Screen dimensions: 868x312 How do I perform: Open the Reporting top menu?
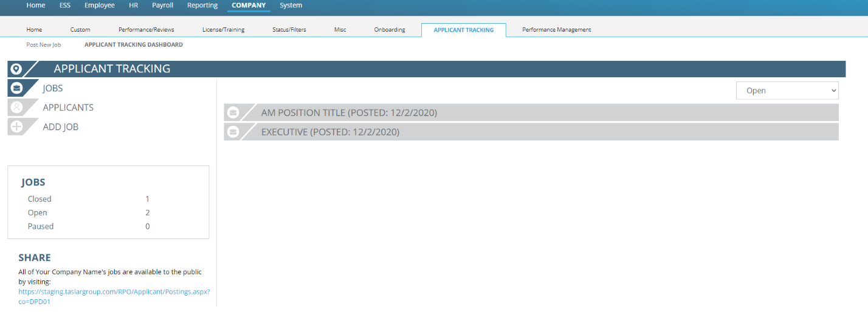[202, 5]
